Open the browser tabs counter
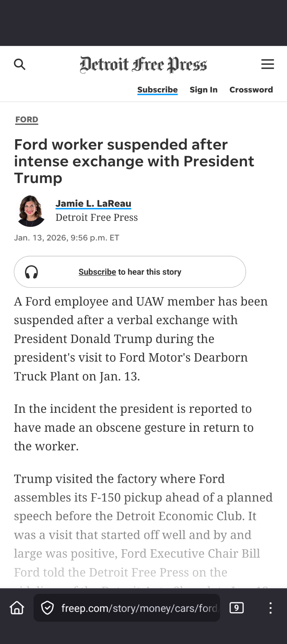The height and width of the screenshot is (644, 287). tap(237, 608)
